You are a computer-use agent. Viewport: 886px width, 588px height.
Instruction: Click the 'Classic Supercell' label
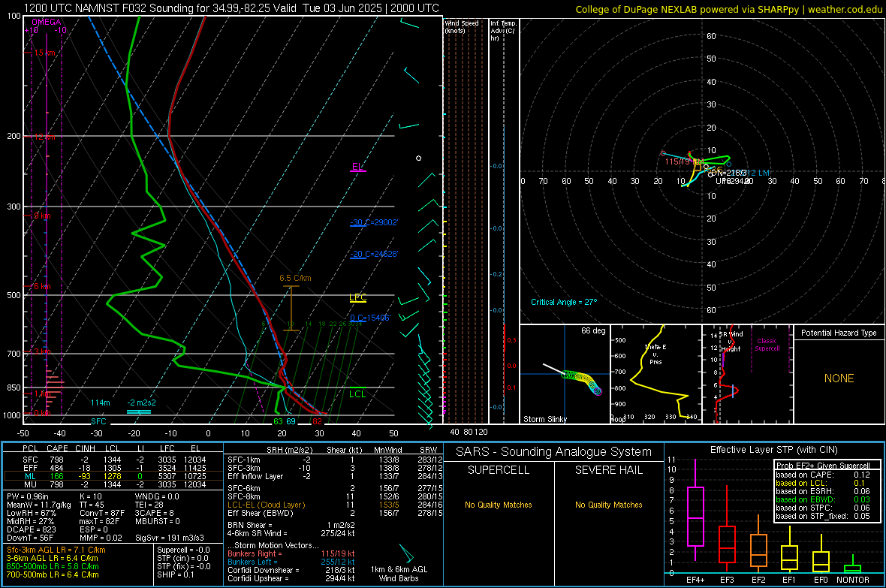pos(767,345)
